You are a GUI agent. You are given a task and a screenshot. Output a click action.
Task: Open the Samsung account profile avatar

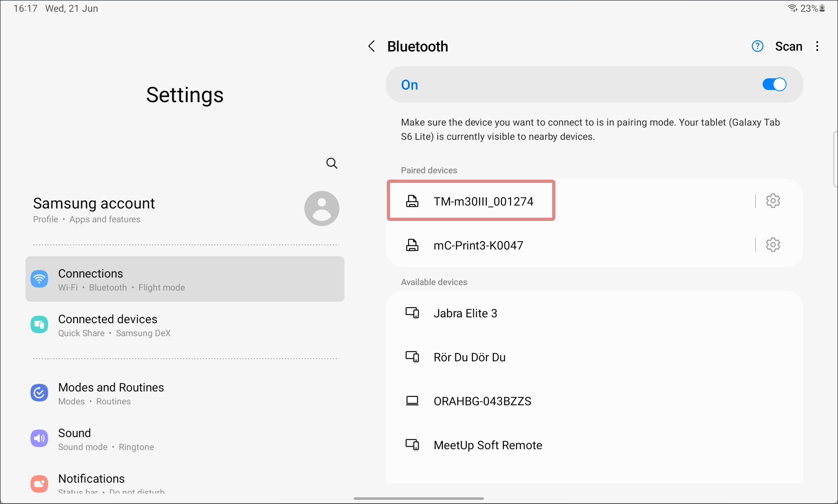321,208
